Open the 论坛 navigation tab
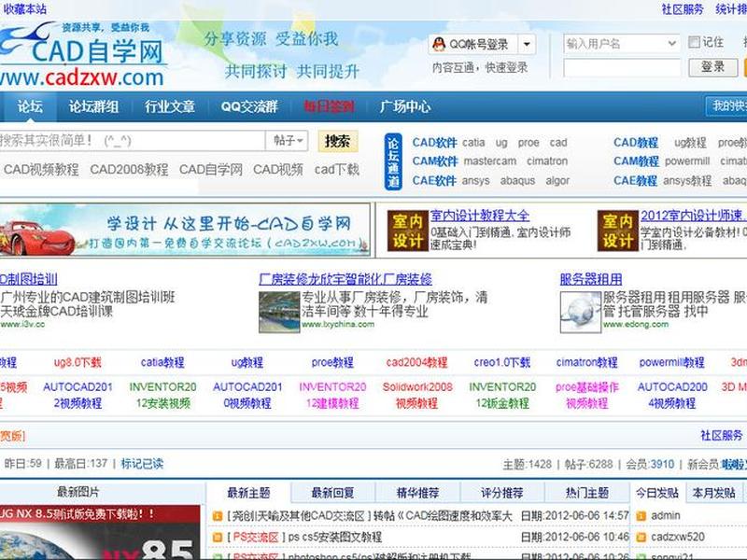The width and height of the screenshot is (747, 560). pyautogui.click(x=30, y=106)
